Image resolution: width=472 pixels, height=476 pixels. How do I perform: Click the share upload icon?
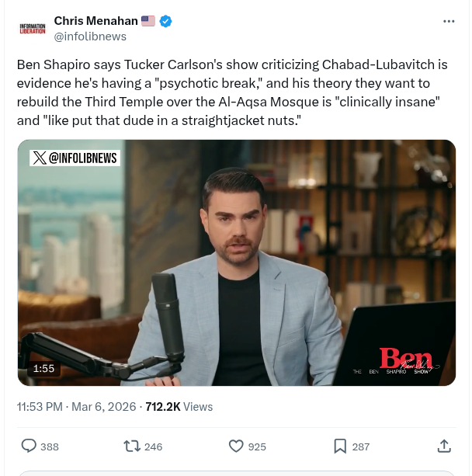click(x=444, y=446)
